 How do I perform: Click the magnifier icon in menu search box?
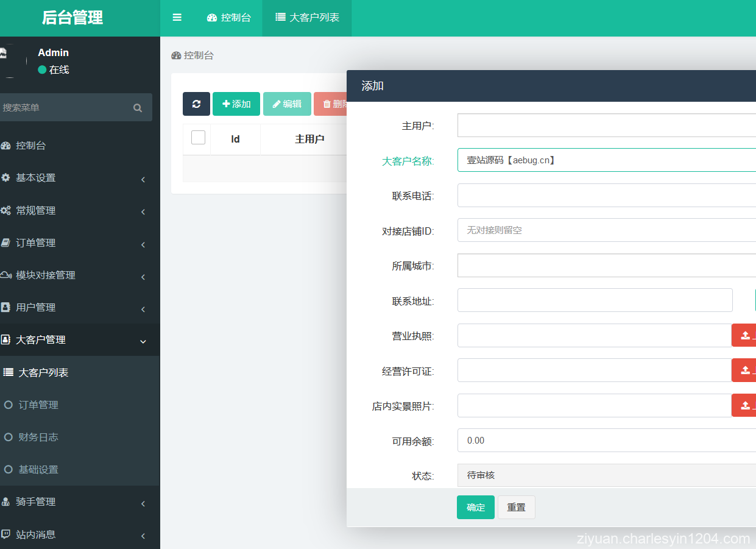click(138, 107)
